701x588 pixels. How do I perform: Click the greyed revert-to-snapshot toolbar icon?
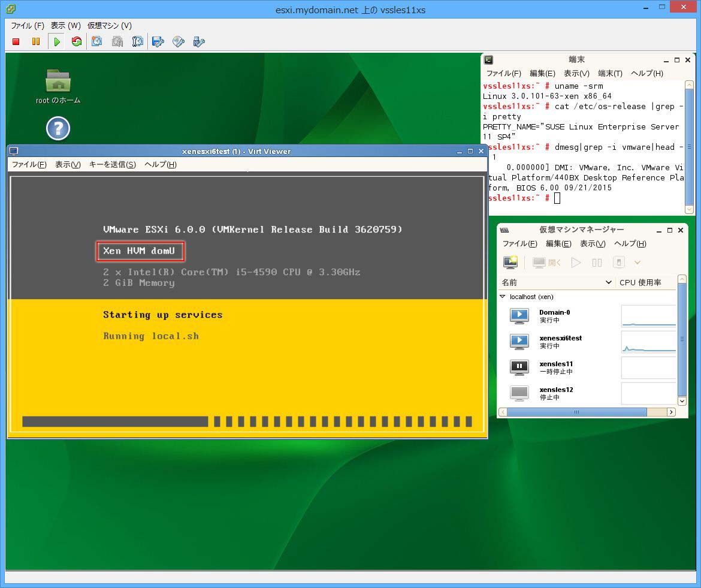(x=117, y=41)
